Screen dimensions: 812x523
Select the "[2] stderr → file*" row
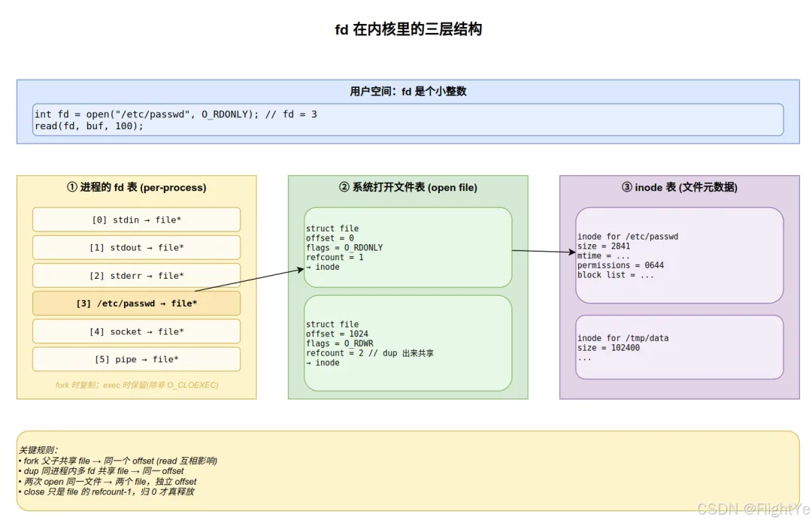click(x=137, y=276)
